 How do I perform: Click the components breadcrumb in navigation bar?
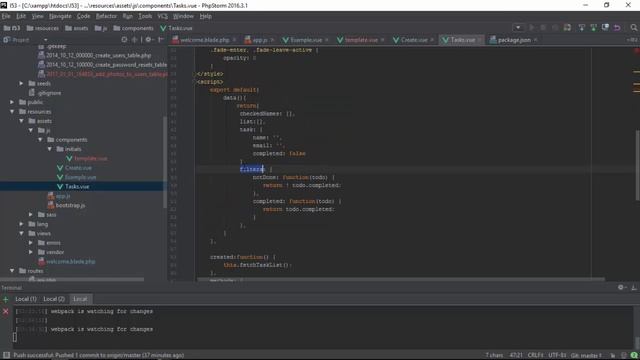(x=133, y=28)
